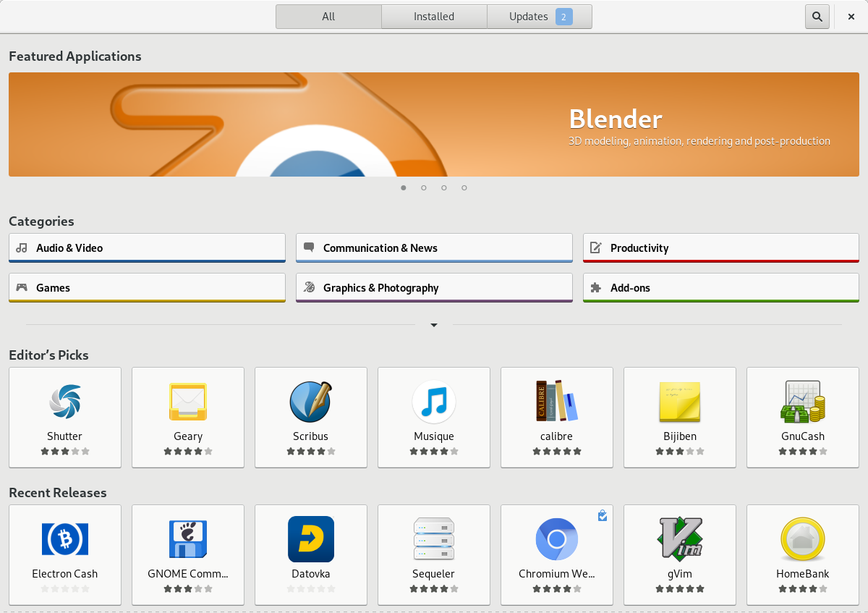868x613 pixels.
Task: Browse the Audio & Video category
Action: (147, 248)
